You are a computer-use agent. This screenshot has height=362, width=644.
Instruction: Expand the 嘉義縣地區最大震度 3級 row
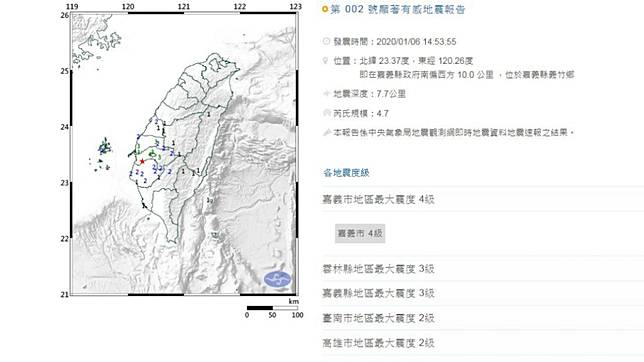[483, 293]
